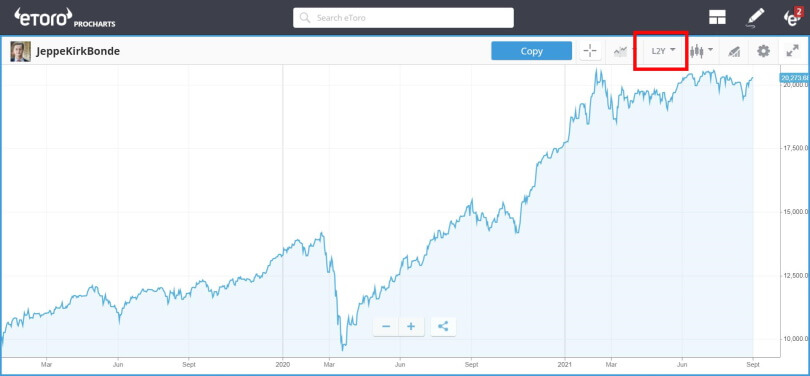
Task: Activate the crosshair cursor tool
Action: pyautogui.click(x=589, y=51)
